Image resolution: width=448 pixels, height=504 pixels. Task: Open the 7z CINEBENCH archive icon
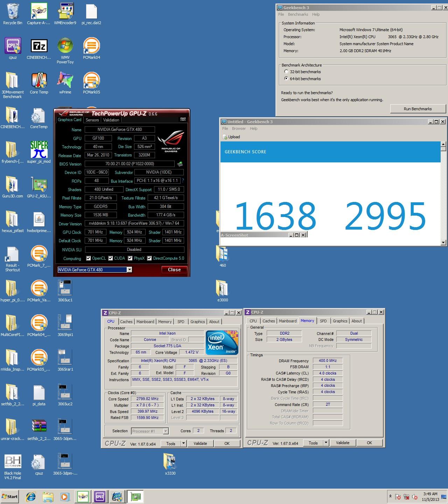[x=39, y=49]
